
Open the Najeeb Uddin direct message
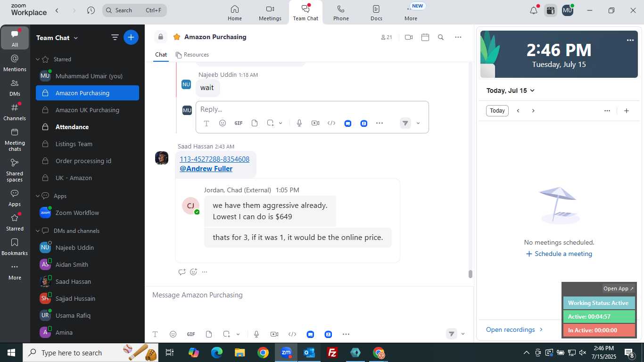coord(87,247)
